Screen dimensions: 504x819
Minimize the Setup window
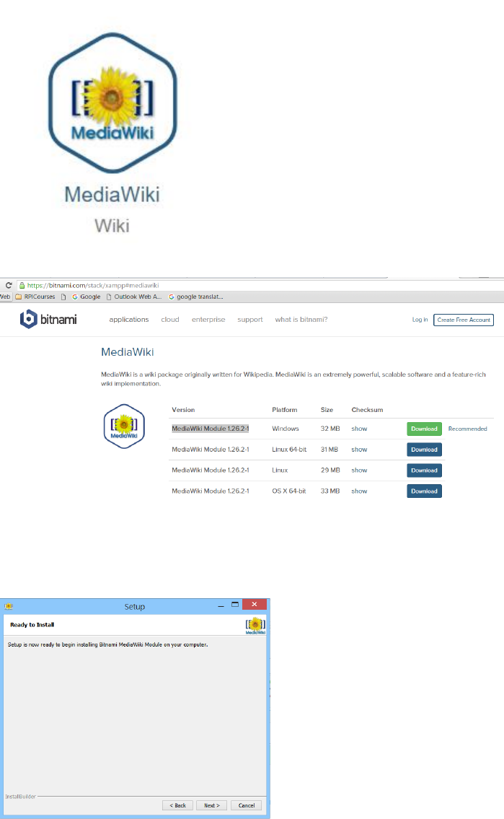(x=221, y=605)
